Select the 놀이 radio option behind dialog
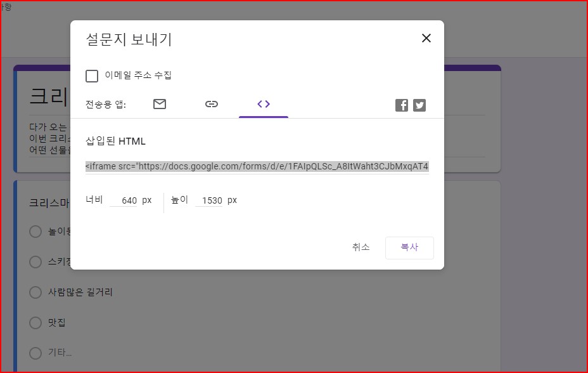 35,231
